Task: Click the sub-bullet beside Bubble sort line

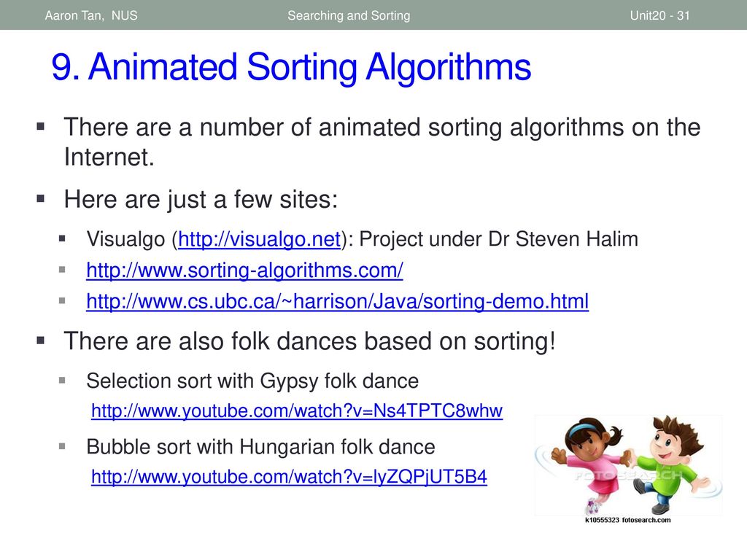Action: click(62, 446)
